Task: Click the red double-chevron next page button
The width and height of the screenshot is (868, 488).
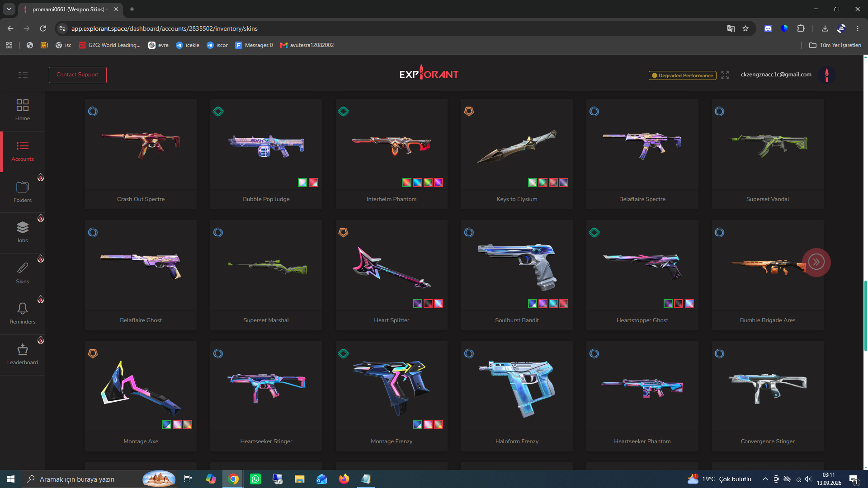Action: click(816, 262)
